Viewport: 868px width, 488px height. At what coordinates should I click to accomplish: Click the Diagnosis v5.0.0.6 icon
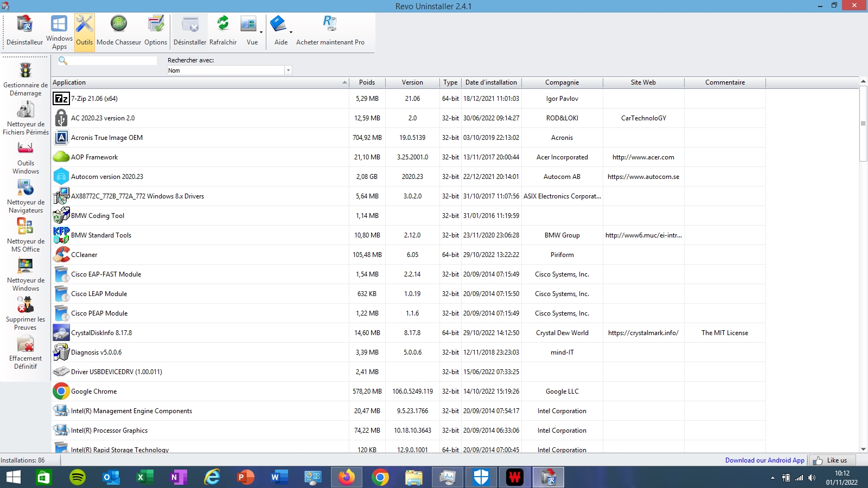61,352
